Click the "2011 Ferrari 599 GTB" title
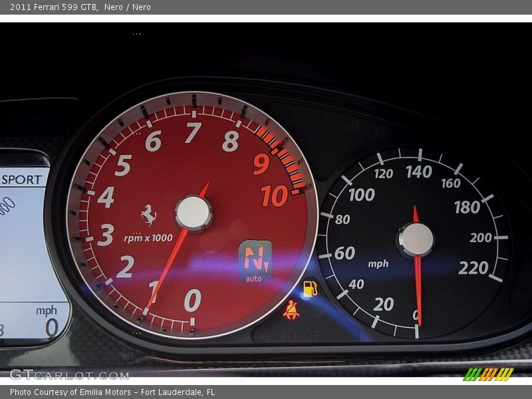Viewport: 532px width, 399px height. [x=54, y=7]
